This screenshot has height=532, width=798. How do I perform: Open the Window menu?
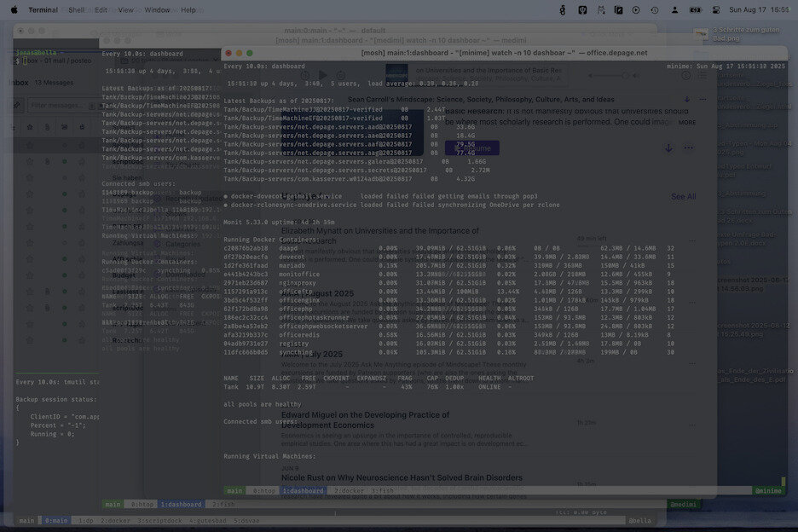click(157, 9)
